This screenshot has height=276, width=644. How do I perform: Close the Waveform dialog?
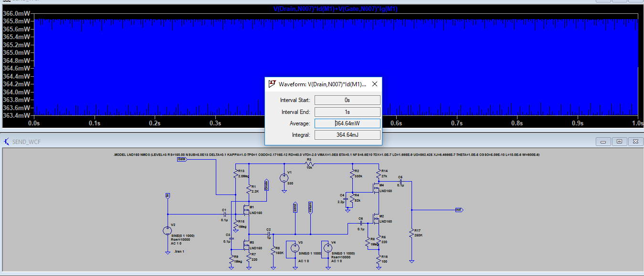[374, 84]
